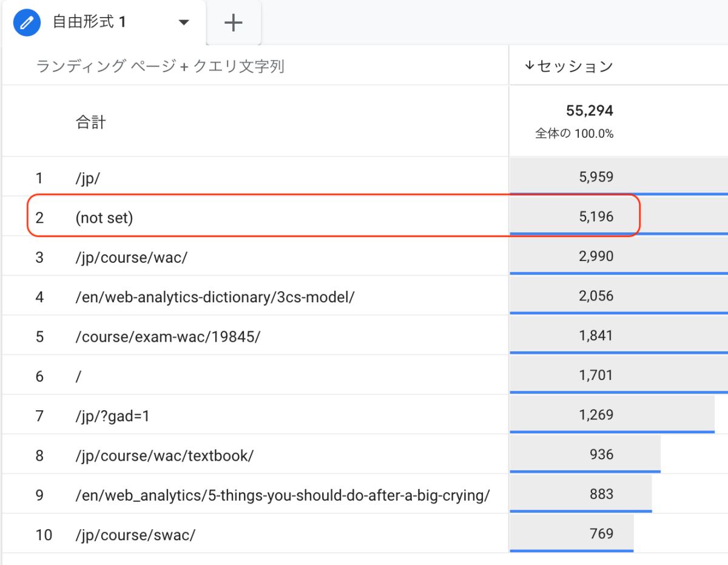Screen dimensions: 728x565
Task: Click the 全体の 100.0% percentage text
Action: [575, 134]
